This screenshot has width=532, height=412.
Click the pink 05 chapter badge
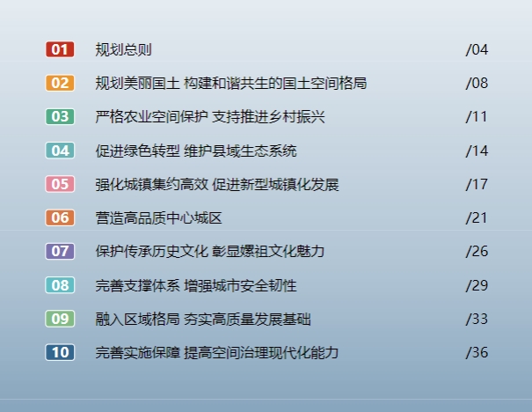click(60, 184)
